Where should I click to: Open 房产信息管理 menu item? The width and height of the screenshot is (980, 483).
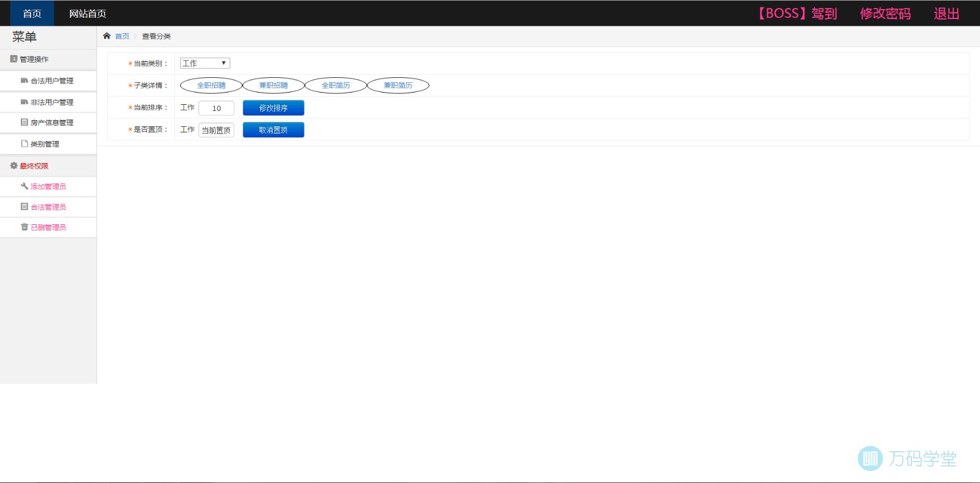pyautogui.click(x=48, y=123)
